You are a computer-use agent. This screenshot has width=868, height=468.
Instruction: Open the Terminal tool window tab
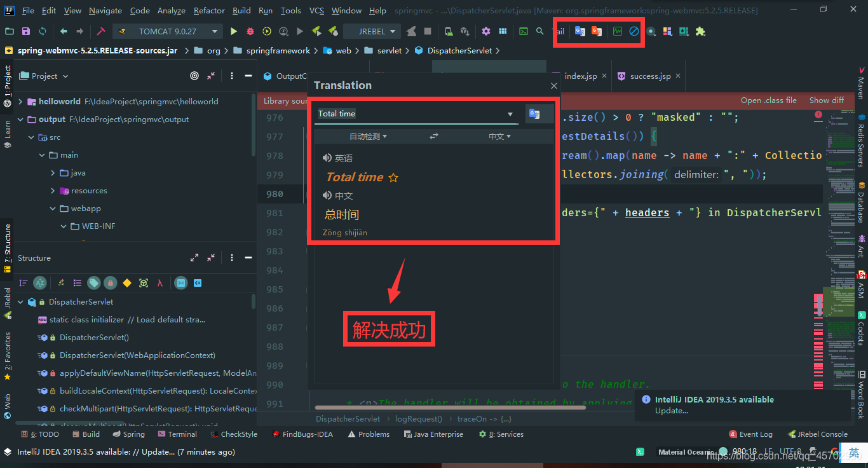tap(177, 434)
